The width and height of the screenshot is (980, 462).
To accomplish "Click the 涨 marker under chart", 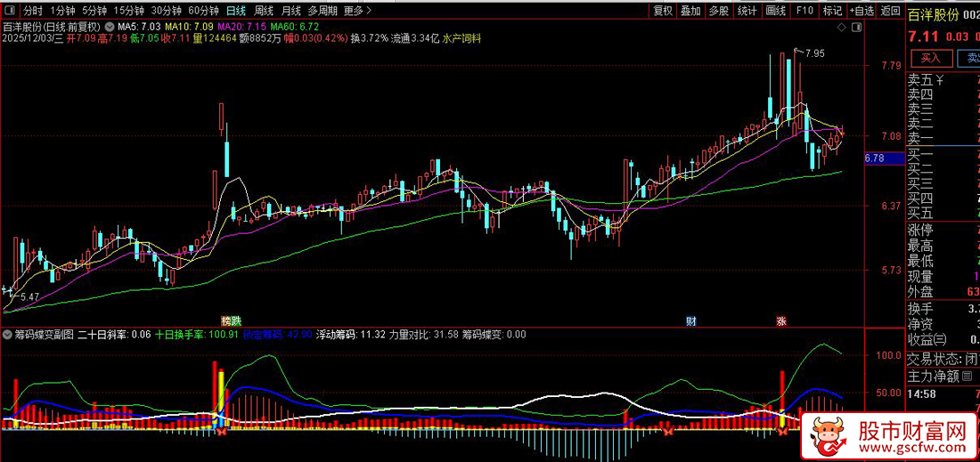I will click(781, 321).
